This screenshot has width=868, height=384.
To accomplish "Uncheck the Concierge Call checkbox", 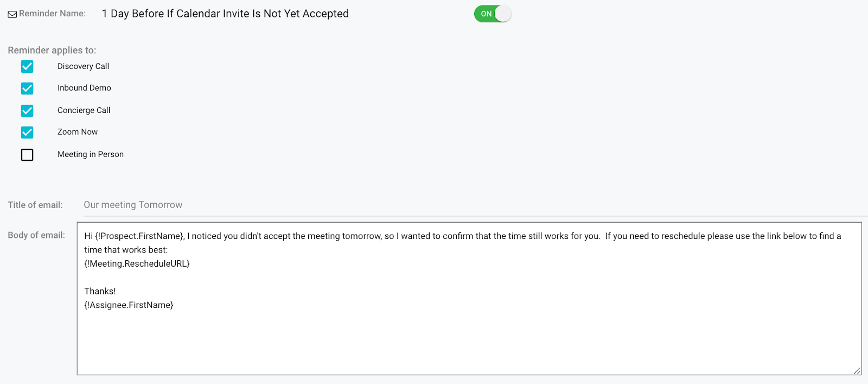I will [x=27, y=111].
